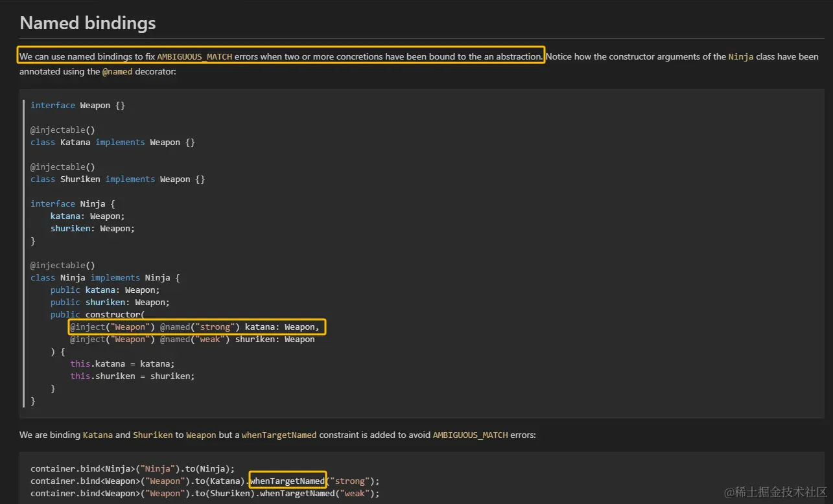Click AMBIGUOUS_MATCH code before the word "errors:"

click(470, 435)
